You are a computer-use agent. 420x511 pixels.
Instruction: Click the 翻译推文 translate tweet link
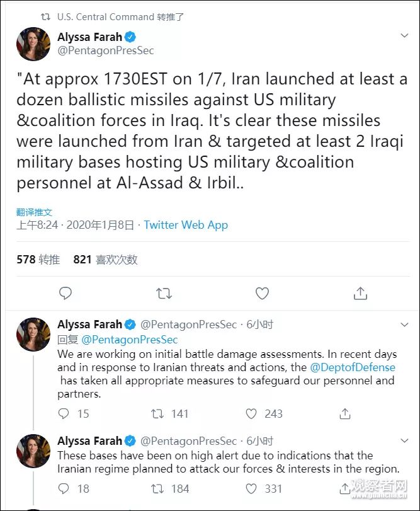pos(35,212)
